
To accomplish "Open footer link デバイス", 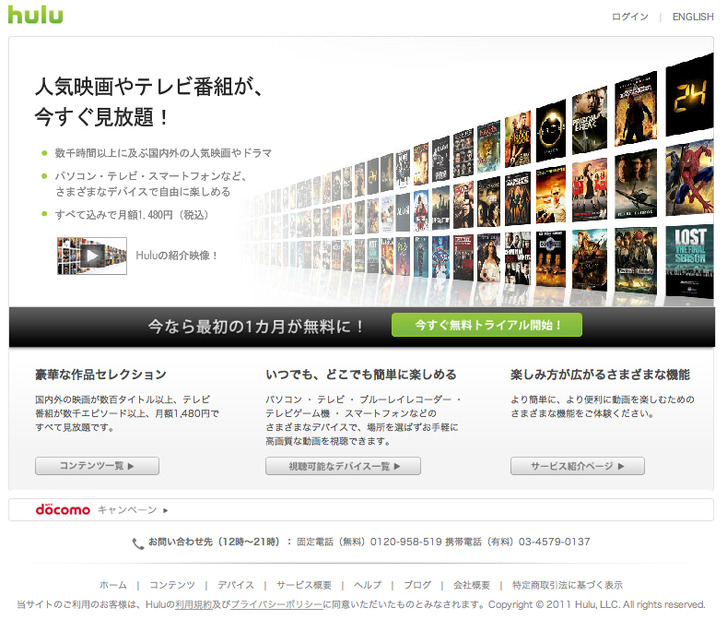I will pos(236,585).
